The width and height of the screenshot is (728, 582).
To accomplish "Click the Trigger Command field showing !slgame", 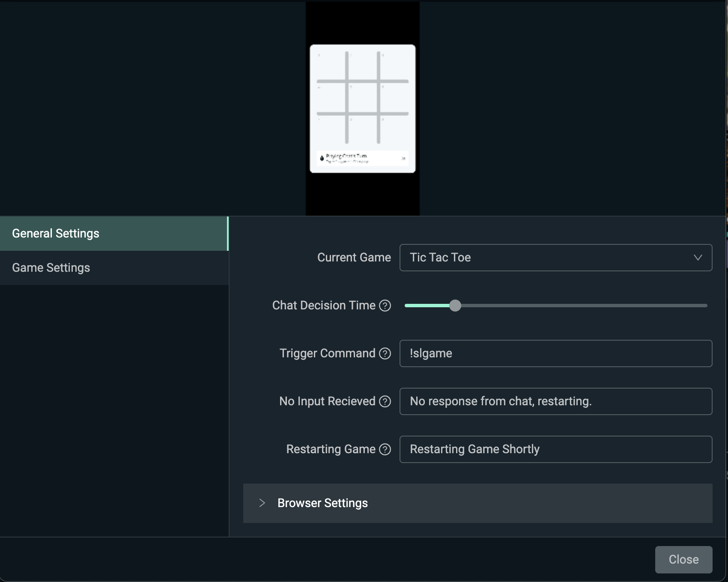I will [x=555, y=353].
